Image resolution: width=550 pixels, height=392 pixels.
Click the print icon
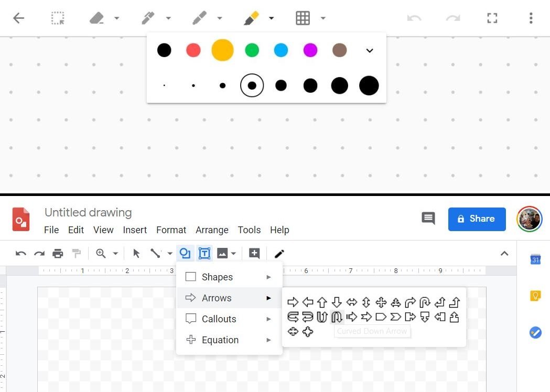tap(58, 254)
